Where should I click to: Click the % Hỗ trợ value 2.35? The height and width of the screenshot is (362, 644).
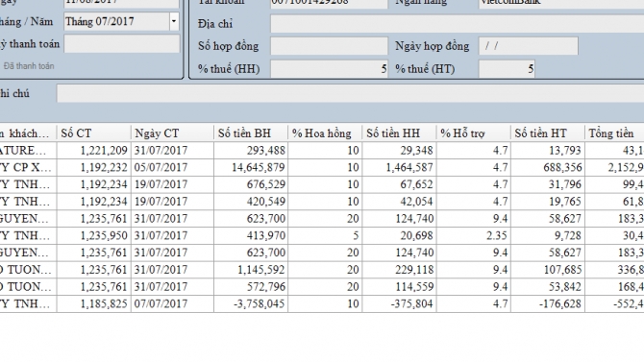point(474,235)
